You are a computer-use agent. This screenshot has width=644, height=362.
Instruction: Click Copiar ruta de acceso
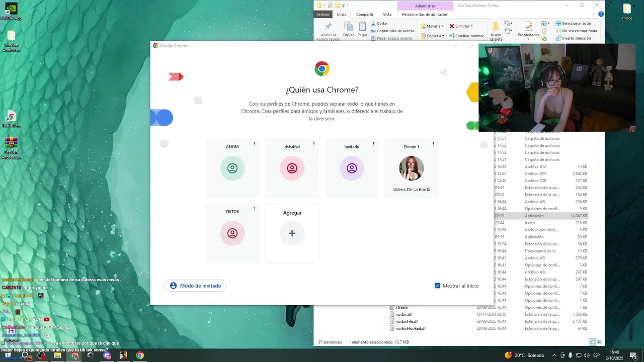pos(392,31)
